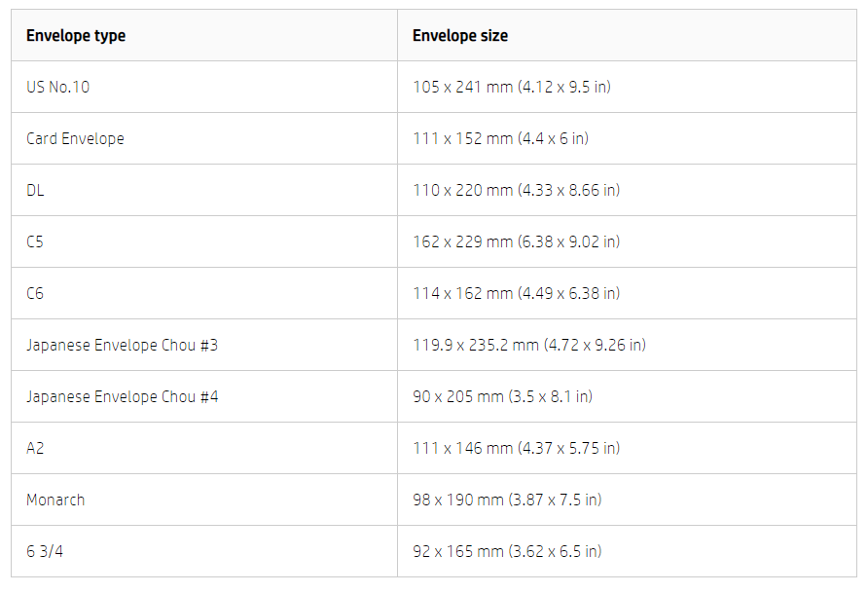Select the Japanese Envelope Chou #3 cell
Screen dimensions: 868x593
(x=123, y=345)
